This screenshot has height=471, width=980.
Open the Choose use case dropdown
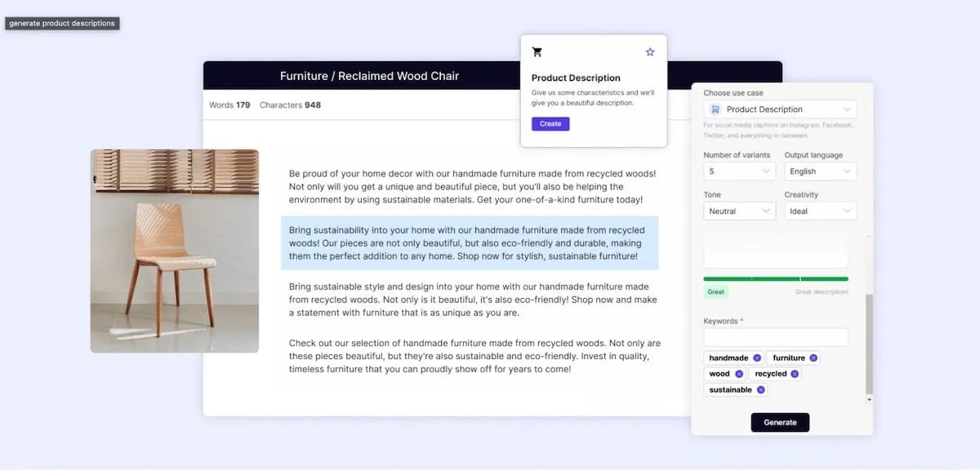coord(780,109)
